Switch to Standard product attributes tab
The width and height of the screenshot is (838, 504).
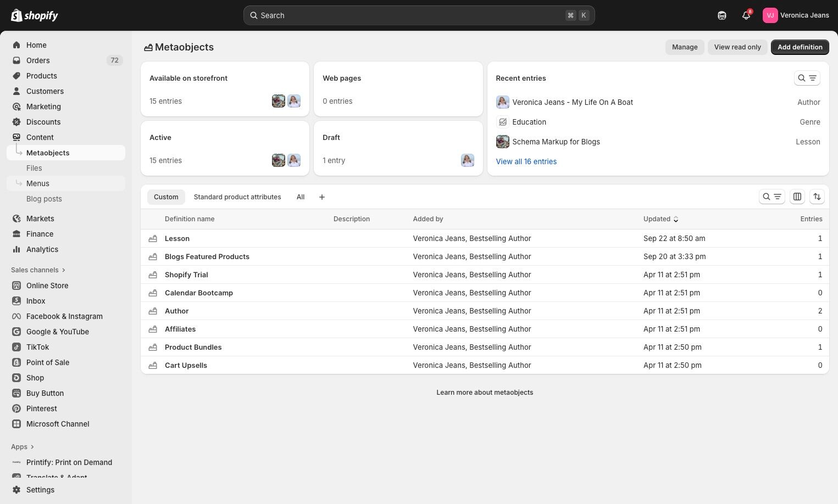[x=237, y=197]
